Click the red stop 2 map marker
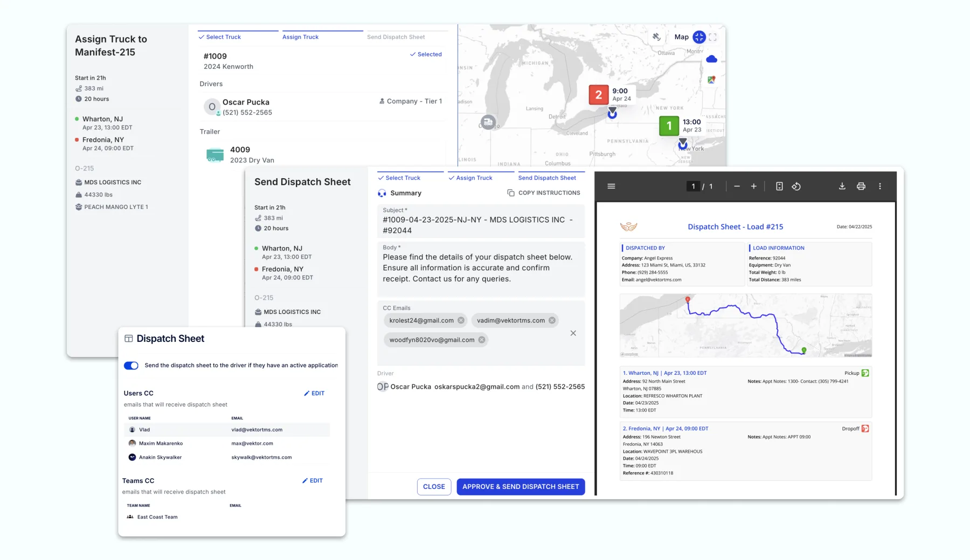 pos(598,95)
